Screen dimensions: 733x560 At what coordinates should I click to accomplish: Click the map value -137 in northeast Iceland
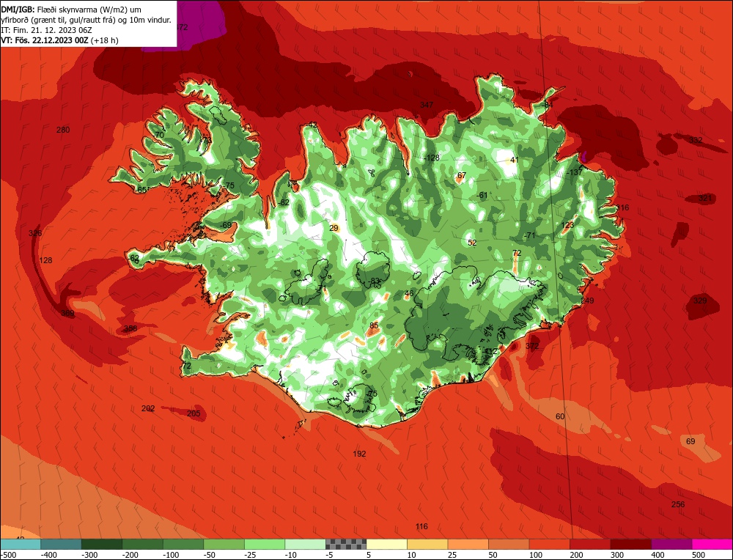coord(575,172)
